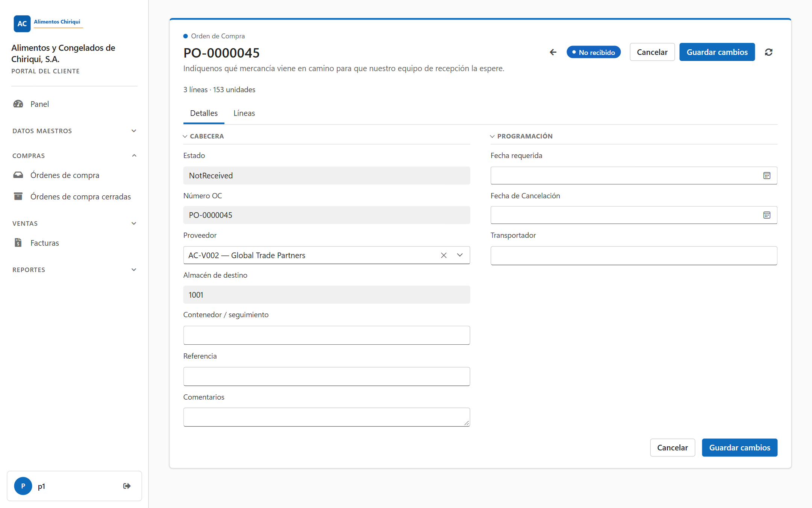Click the Alimentos Chiriqui brand link
This screenshot has height=508, width=812.
coord(57,22)
